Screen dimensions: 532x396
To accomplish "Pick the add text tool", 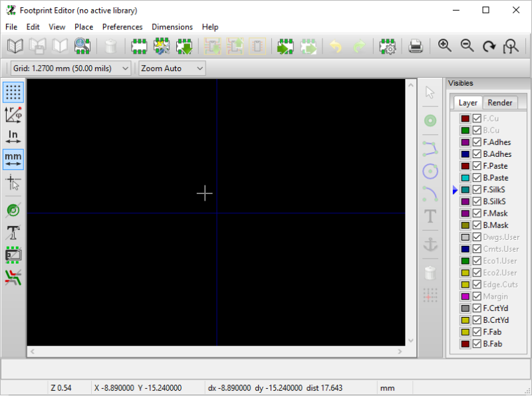I will [x=430, y=217].
